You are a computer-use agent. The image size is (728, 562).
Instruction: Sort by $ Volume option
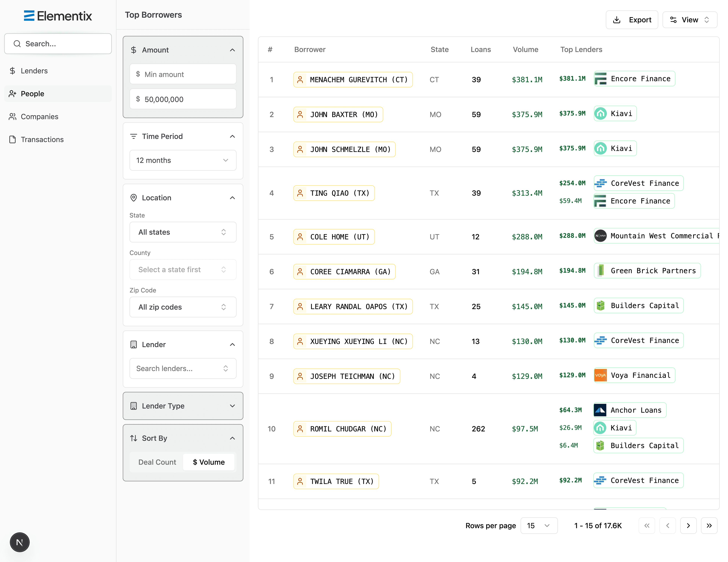point(209,462)
